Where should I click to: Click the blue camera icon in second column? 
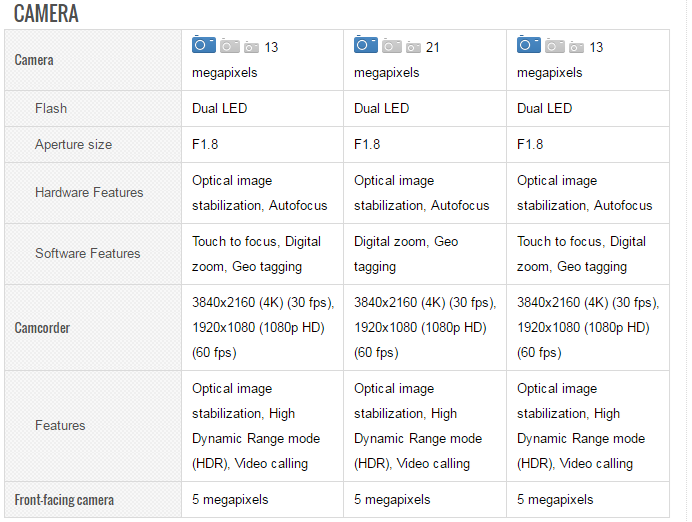366,45
